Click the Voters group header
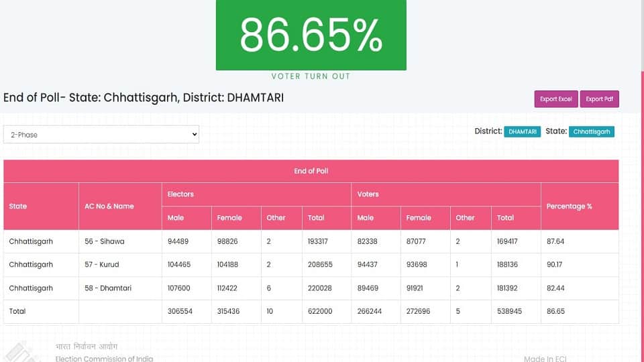This screenshot has height=362, width=644. [x=446, y=194]
